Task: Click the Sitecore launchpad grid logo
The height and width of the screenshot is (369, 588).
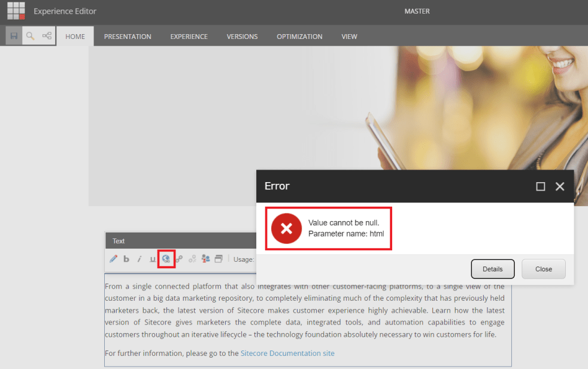Action: [x=16, y=11]
